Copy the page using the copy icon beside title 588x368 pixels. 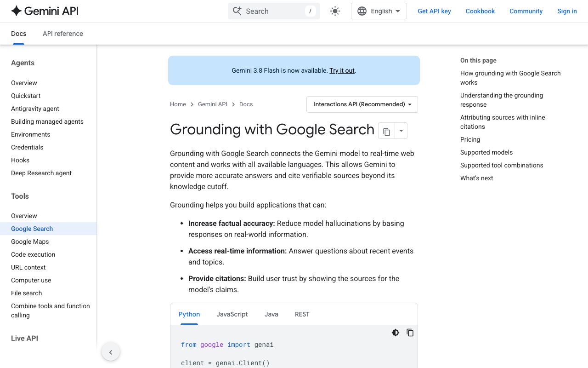pyautogui.click(x=386, y=131)
